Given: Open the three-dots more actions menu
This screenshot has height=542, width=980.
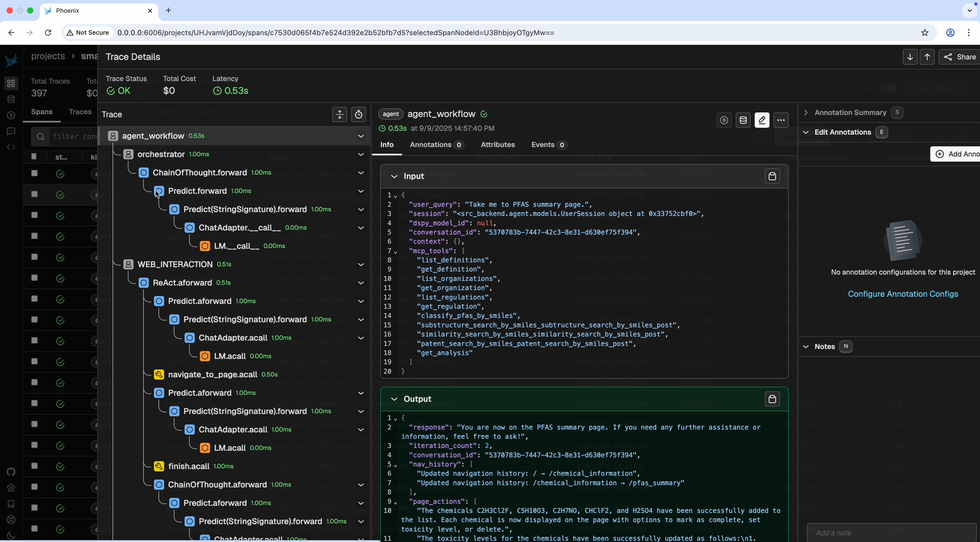Looking at the screenshot, I should 781,121.
